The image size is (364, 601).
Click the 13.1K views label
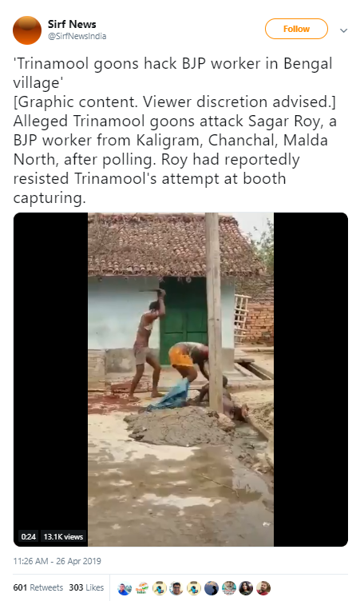point(63,536)
